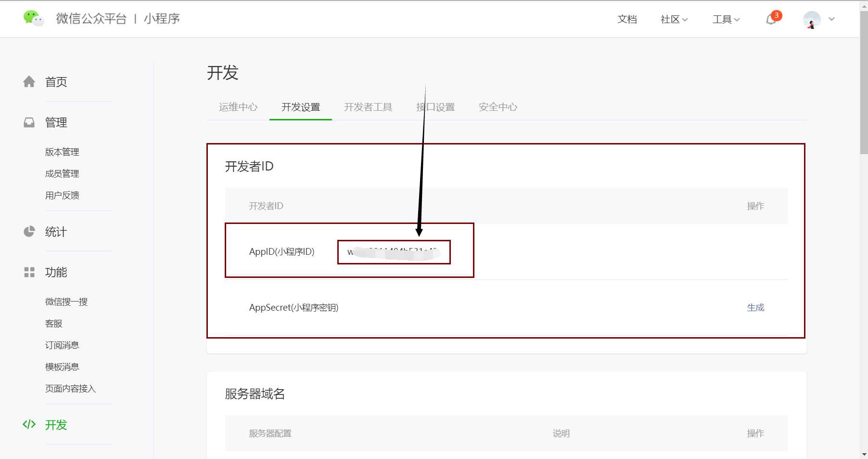Open the account dropdown arrow
This screenshot has height=459, width=868.
[831, 19]
